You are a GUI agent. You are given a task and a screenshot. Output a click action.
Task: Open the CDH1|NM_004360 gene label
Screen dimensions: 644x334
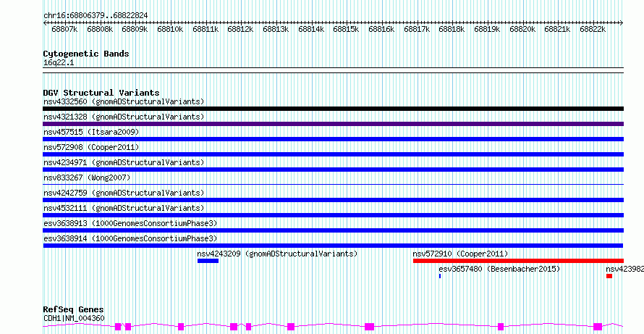74,318
